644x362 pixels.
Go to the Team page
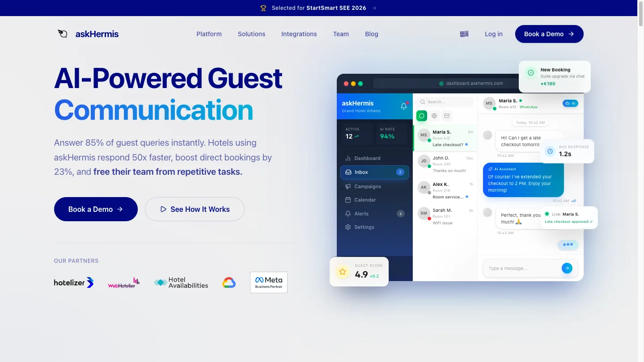point(341,34)
